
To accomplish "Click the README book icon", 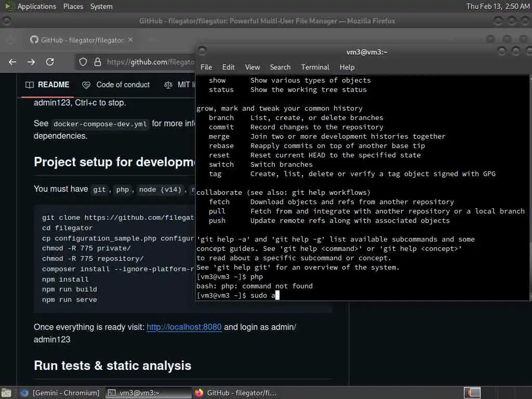I will coord(30,85).
